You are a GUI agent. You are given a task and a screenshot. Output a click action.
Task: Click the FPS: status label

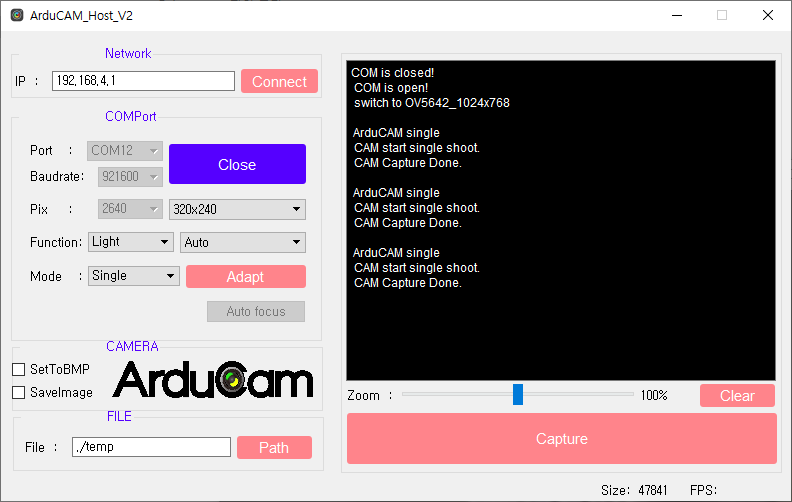[703, 490]
